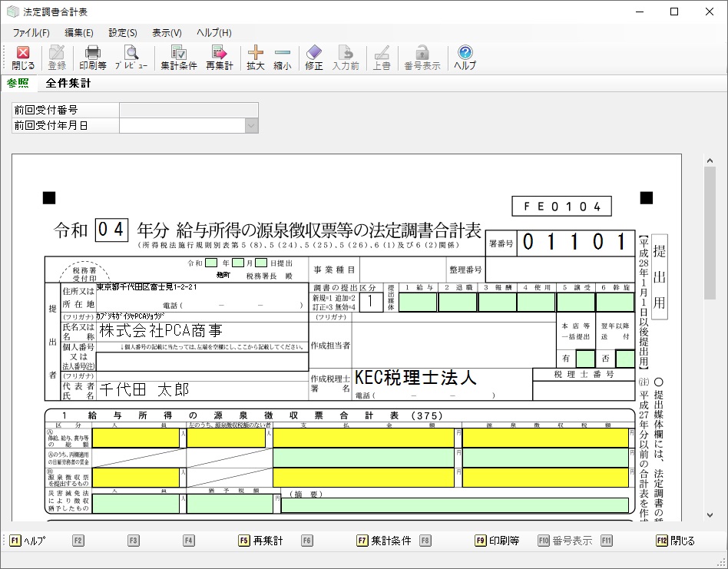Viewport: 728px width, 569px height.
Task: Toggle the 有 box under 本店等一括提出
Action: (x=585, y=359)
